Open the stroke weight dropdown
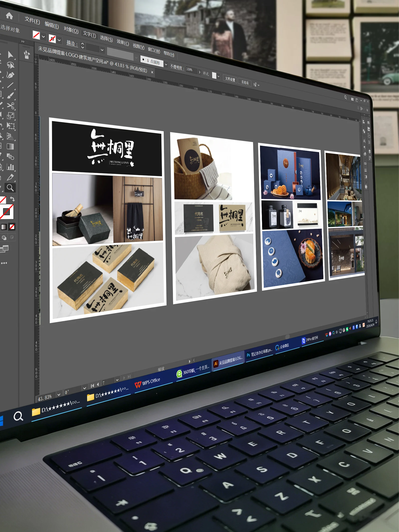 tap(102, 50)
